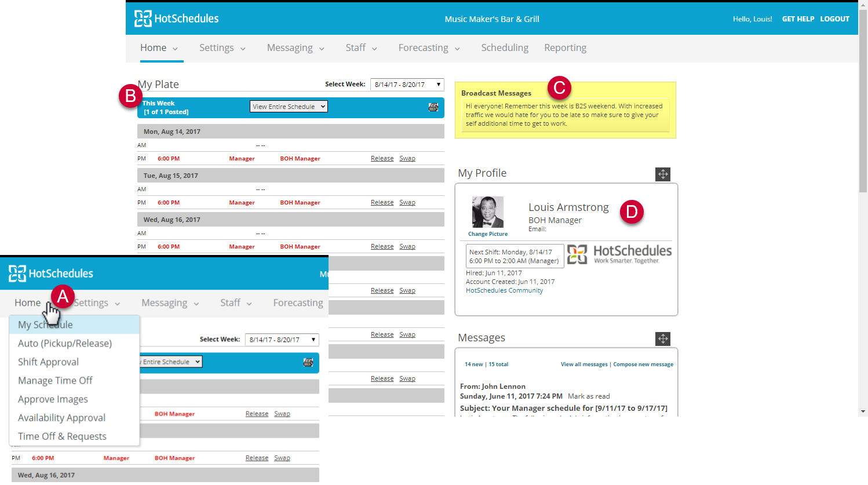Click Swap for the Tue, Aug 15 shift

(x=407, y=203)
